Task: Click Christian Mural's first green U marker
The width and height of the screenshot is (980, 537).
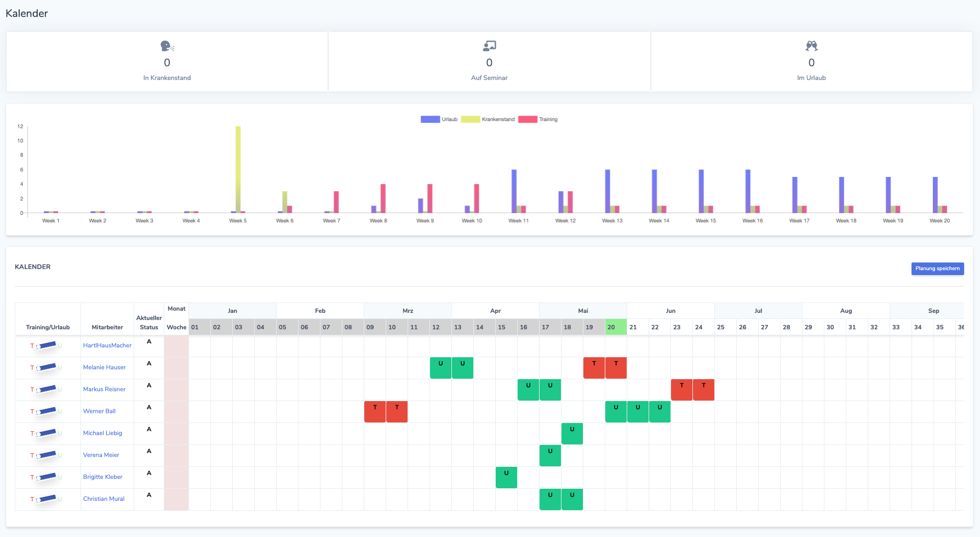Action: [550, 499]
